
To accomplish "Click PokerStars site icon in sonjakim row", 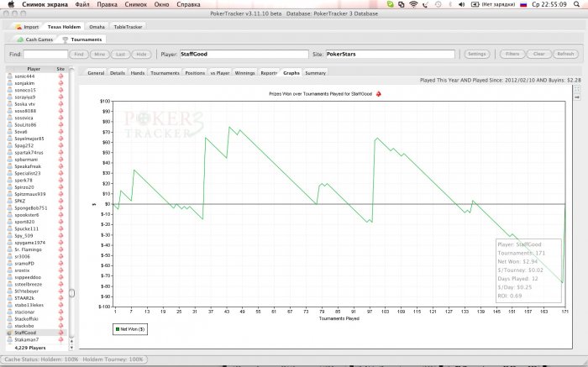I will [60, 83].
